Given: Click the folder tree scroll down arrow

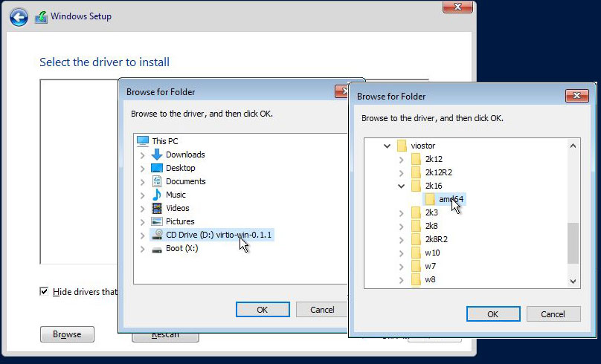Looking at the screenshot, I should coord(573,280).
